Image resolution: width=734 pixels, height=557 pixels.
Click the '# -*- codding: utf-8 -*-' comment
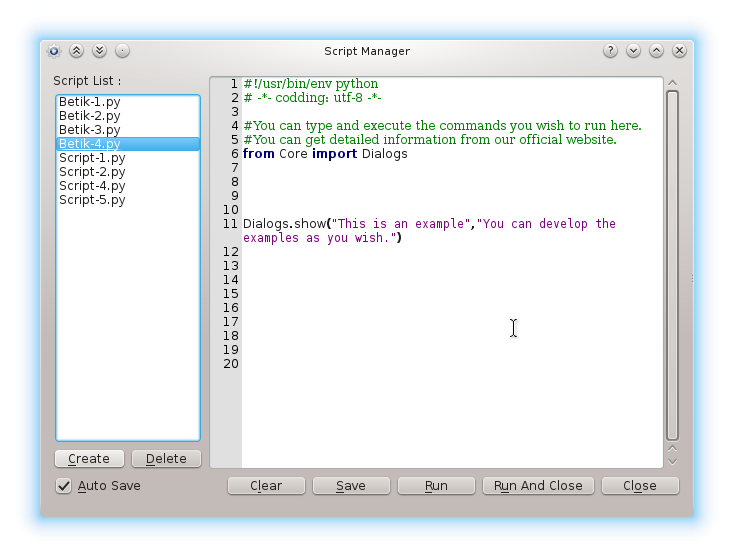click(x=312, y=98)
